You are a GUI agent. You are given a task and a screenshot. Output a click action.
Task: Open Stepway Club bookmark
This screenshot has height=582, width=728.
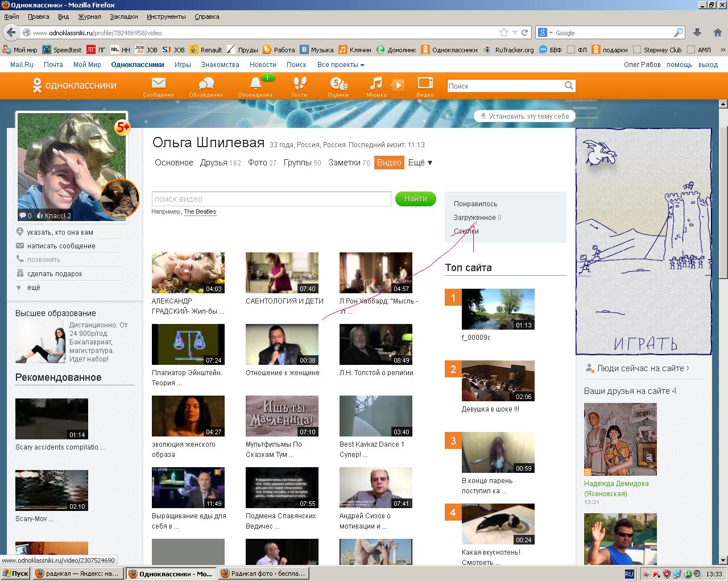point(657,49)
